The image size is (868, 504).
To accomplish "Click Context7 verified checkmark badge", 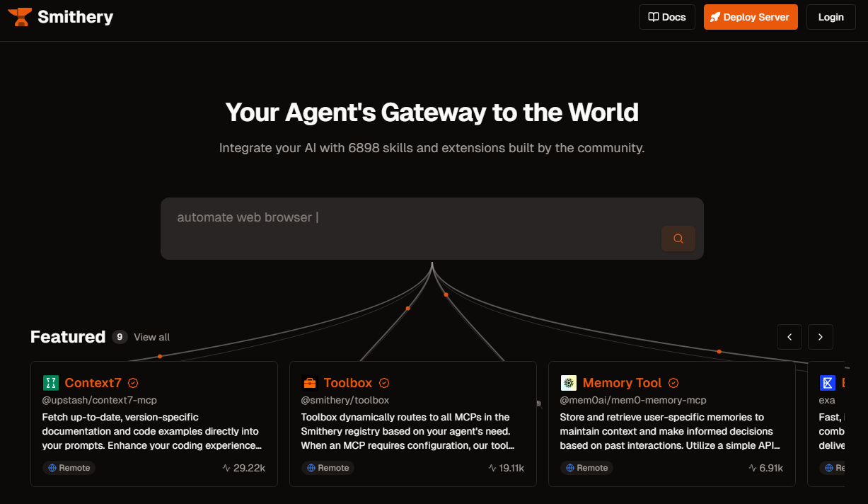I will click(133, 383).
